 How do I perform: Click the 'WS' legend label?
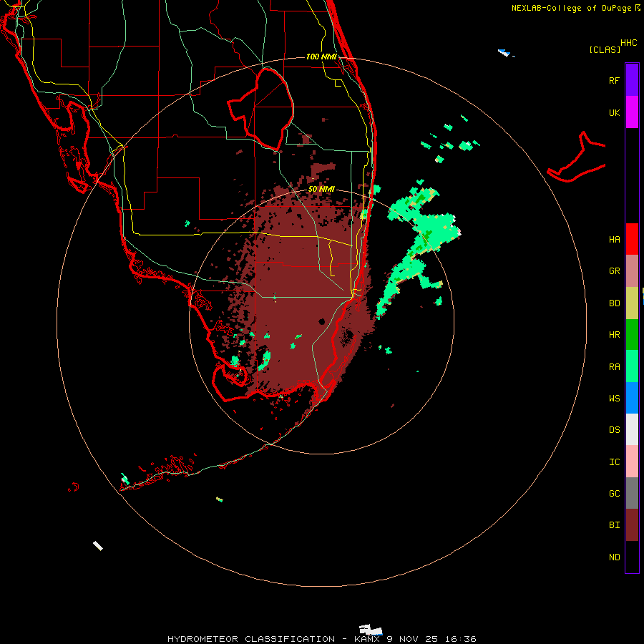pyautogui.click(x=614, y=399)
